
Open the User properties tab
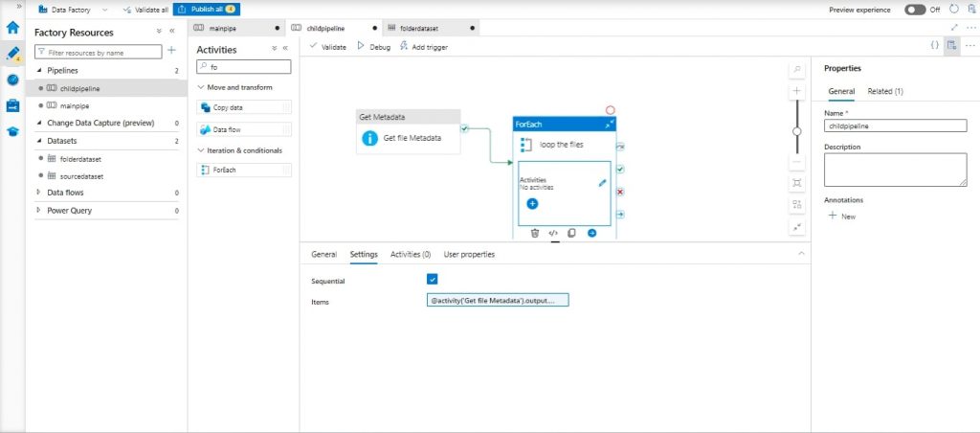469,254
